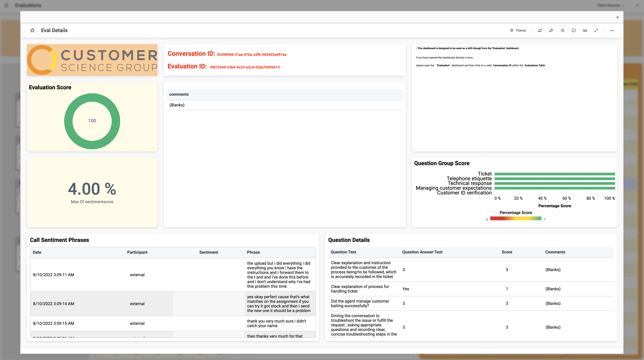
Task: Click the Conversation ID value text
Action: (251, 54)
